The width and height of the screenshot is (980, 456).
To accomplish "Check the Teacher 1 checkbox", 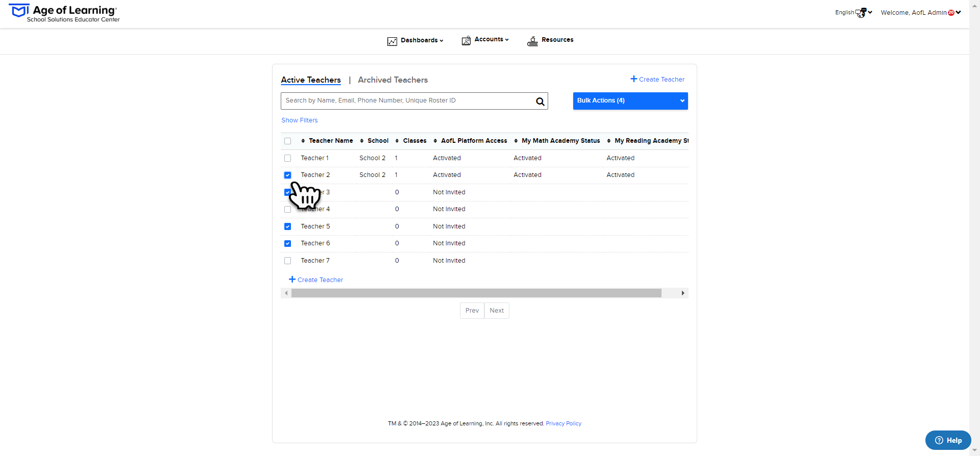I will coord(287,158).
